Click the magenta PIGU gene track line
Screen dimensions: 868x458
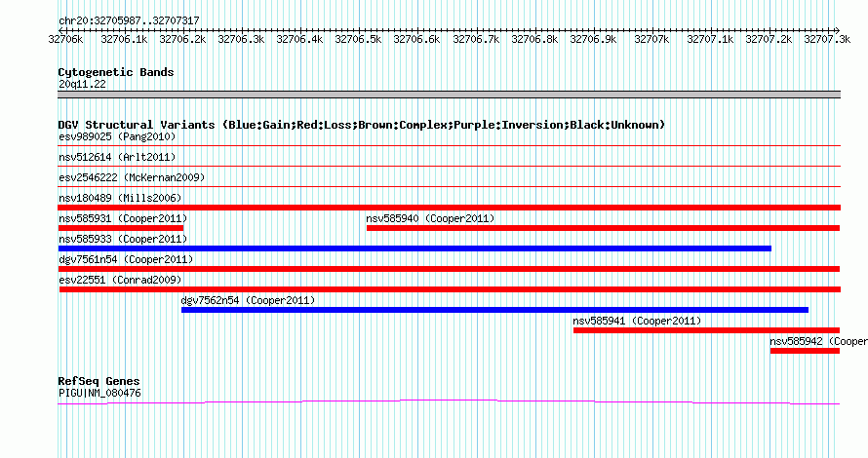coord(449,401)
